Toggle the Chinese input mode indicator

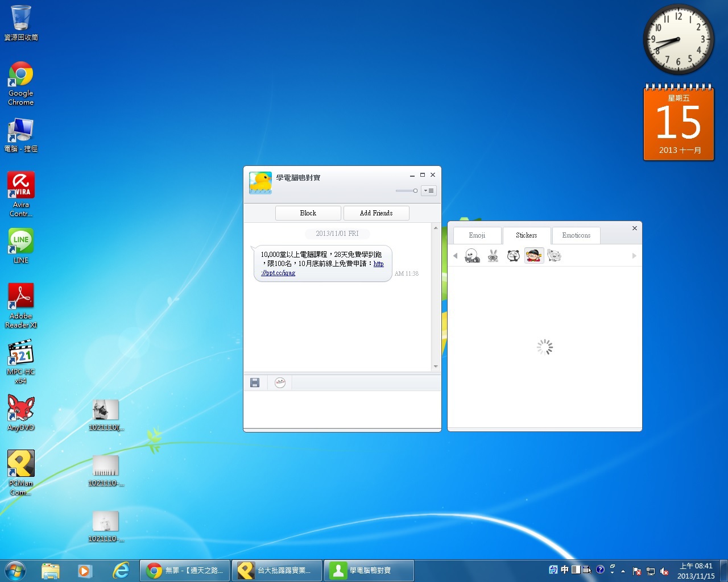565,569
